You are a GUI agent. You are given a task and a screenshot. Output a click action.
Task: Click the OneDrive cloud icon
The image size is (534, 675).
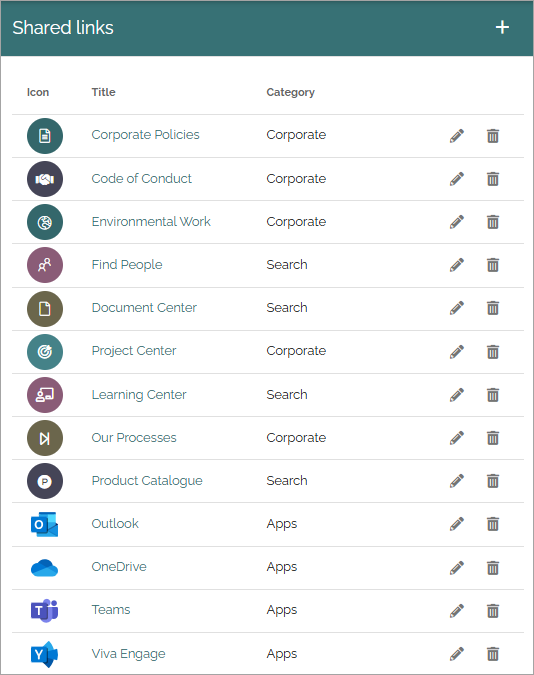point(44,568)
